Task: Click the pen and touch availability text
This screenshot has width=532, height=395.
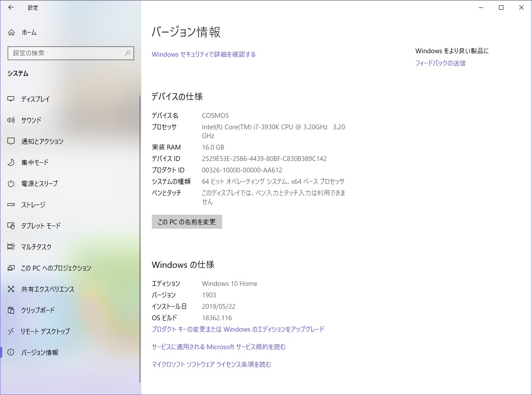Action: (274, 197)
